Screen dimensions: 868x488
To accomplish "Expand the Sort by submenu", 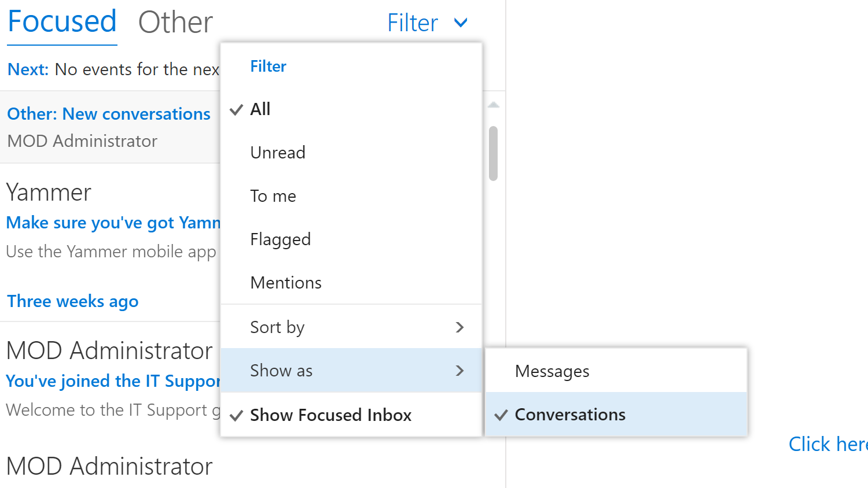I will coord(351,327).
